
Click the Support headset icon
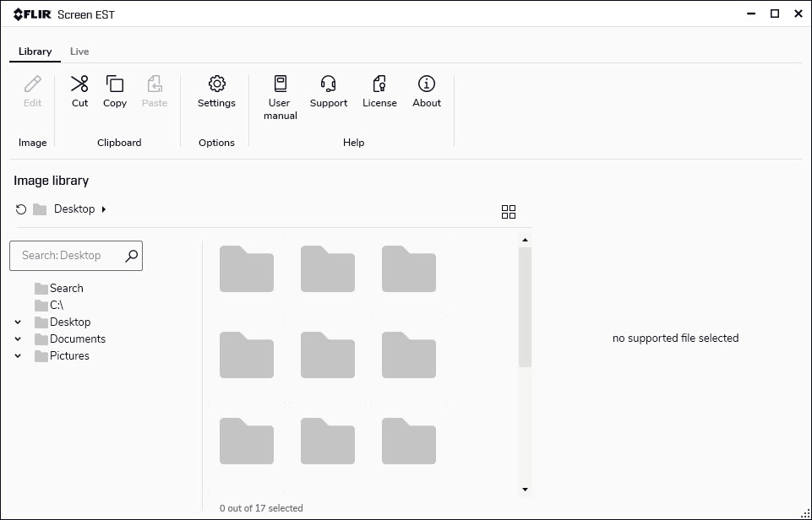pos(328,84)
